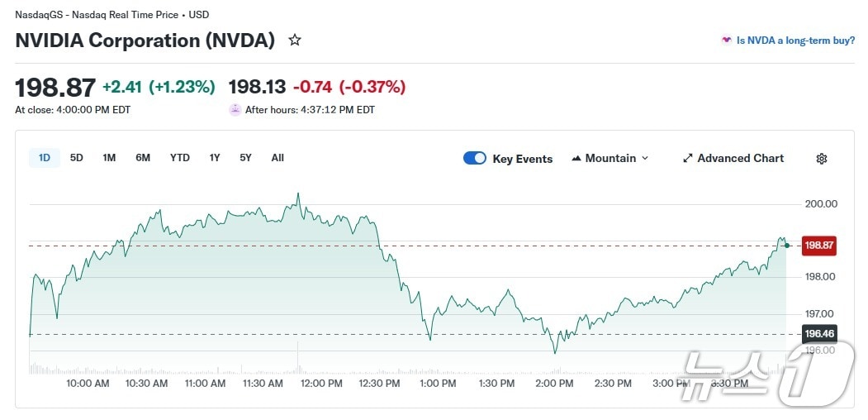This screenshot has width=868, height=420.
Task: Open chart settings gear icon
Action: tap(821, 159)
